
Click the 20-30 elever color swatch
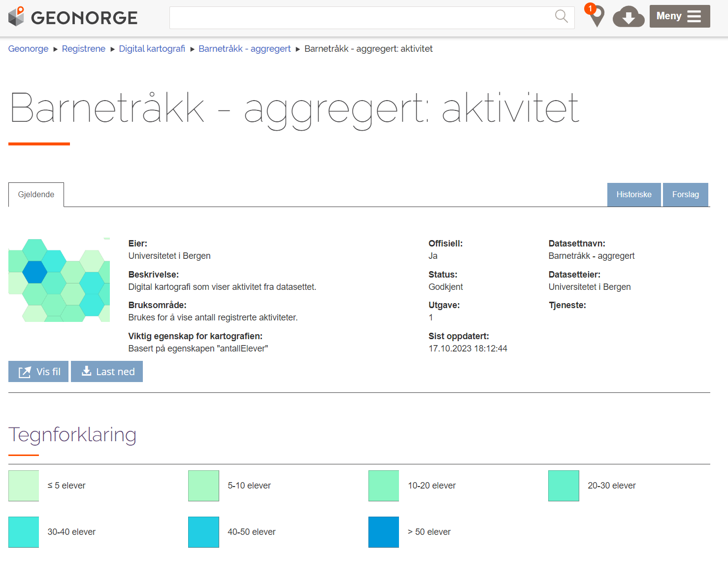pos(563,486)
